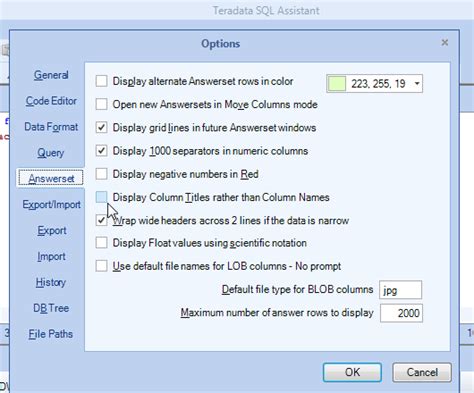Switch to the Code Editor tab

pos(51,101)
